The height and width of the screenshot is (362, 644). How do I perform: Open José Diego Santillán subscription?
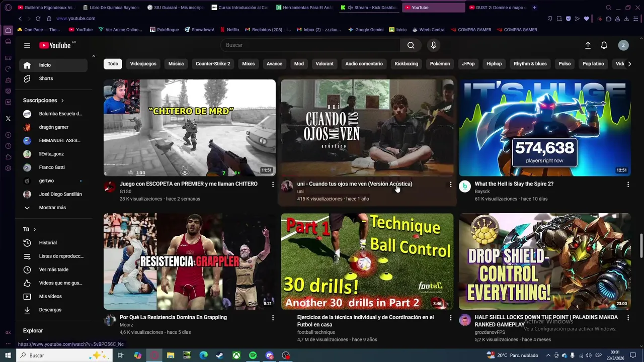[53, 194]
